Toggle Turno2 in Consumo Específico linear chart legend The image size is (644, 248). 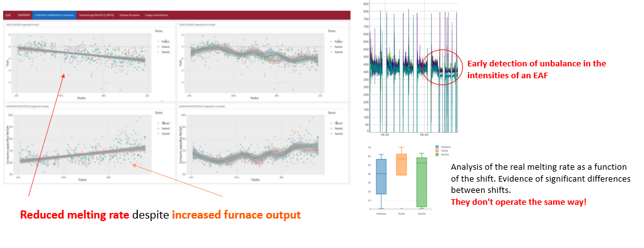tap(163, 128)
